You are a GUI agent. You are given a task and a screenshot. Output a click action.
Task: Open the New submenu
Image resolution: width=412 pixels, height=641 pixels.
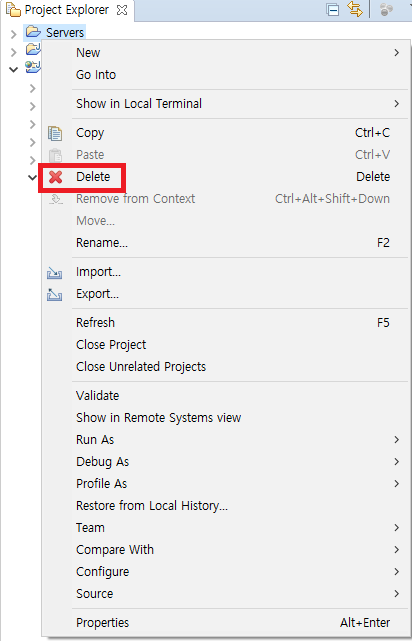pos(226,52)
